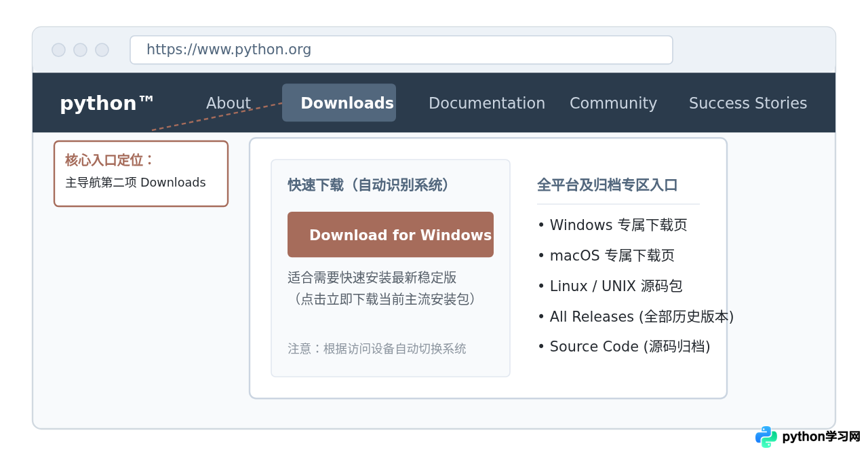Viewport: 868px width, 456px height.
Task: Click the Download for Windows button
Action: point(391,235)
